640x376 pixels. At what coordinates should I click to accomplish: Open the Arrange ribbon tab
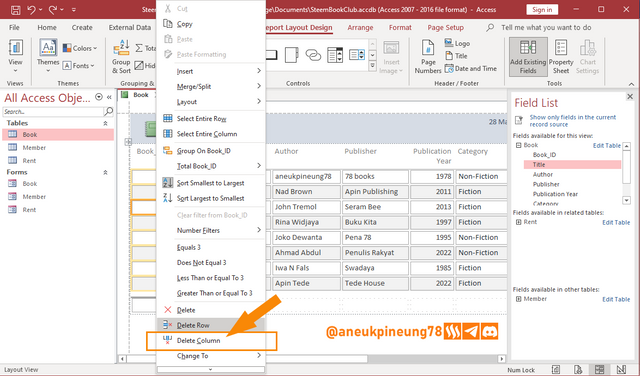point(360,28)
